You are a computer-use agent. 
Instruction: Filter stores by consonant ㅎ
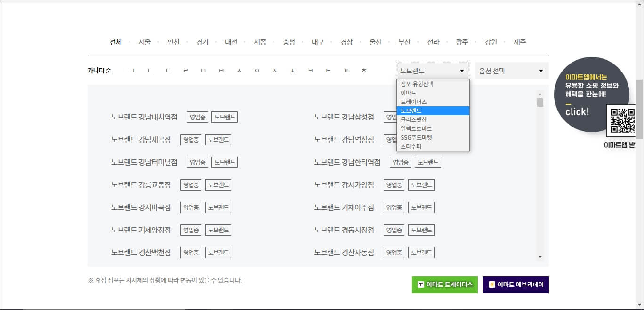364,71
